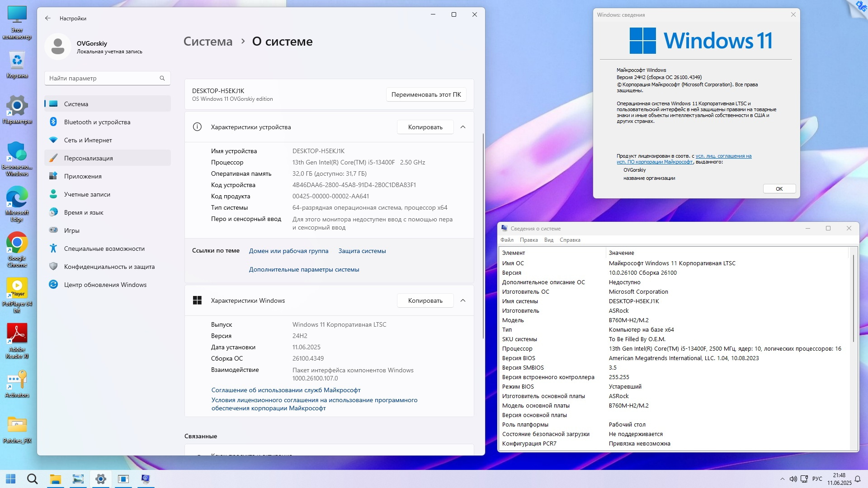The height and width of the screenshot is (488, 868).
Task: Show hidden tray icons chevron
Action: pyautogui.click(x=783, y=479)
